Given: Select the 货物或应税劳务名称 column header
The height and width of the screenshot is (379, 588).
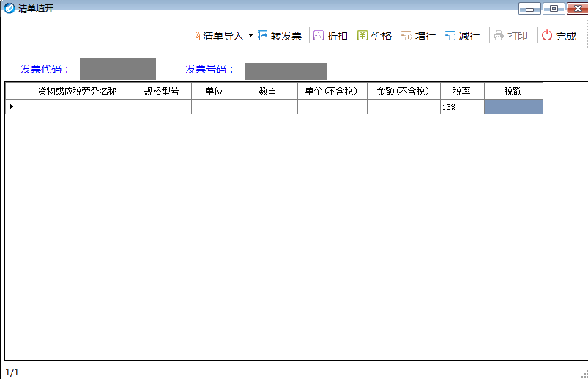Looking at the screenshot, I should point(78,91).
